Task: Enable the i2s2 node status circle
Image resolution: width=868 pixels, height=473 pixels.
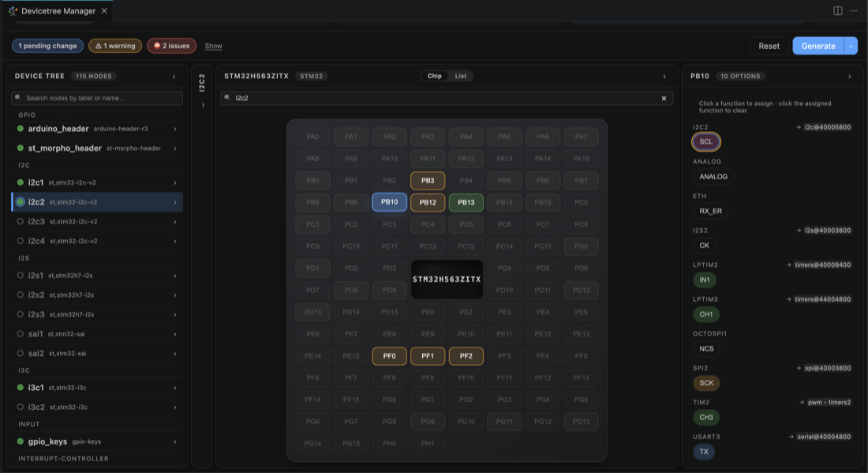Action: click(x=21, y=295)
